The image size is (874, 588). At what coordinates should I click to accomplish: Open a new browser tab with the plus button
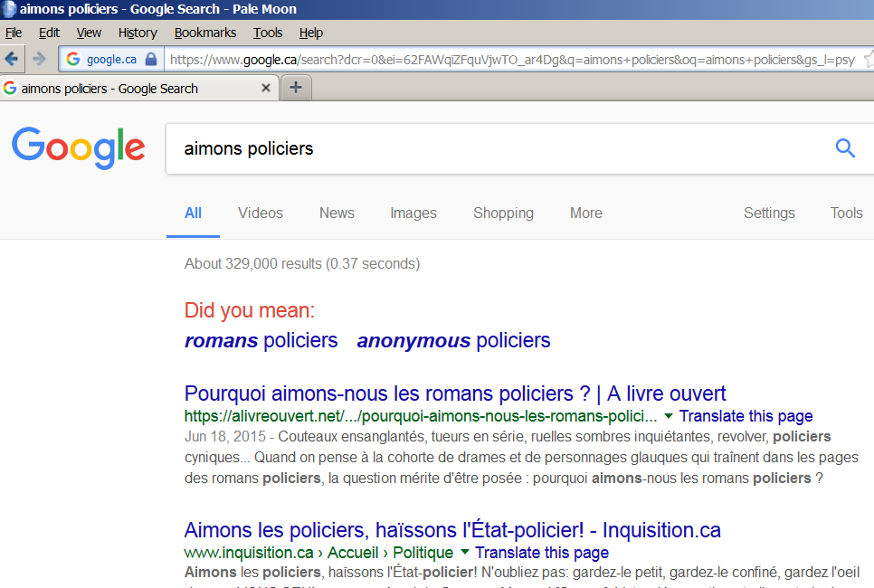pyautogui.click(x=296, y=88)
